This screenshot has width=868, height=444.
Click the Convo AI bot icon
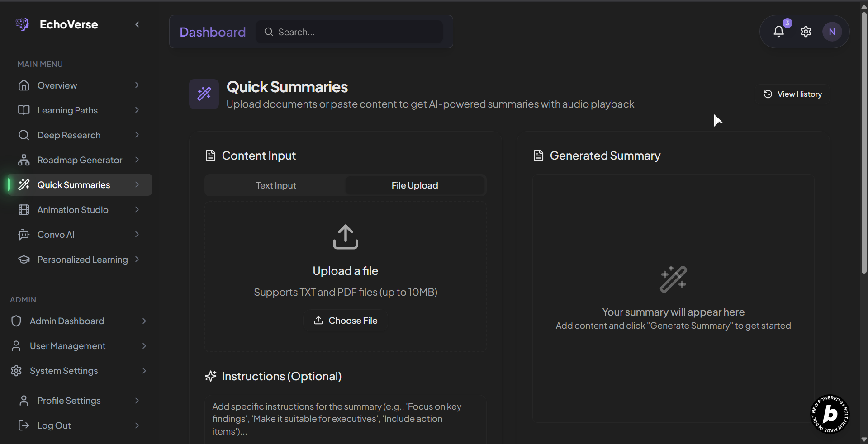pos(24,235)
